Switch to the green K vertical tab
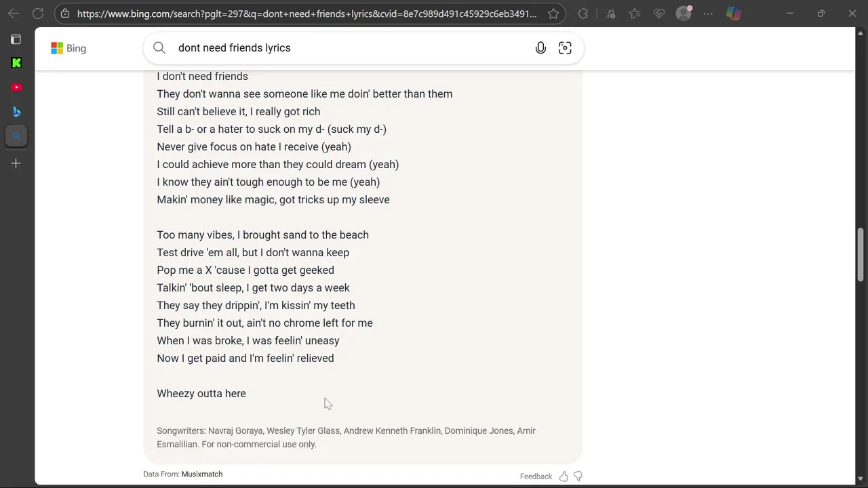Image resolution: width=868 pixels, height=488 pixels. coord(16,63)
